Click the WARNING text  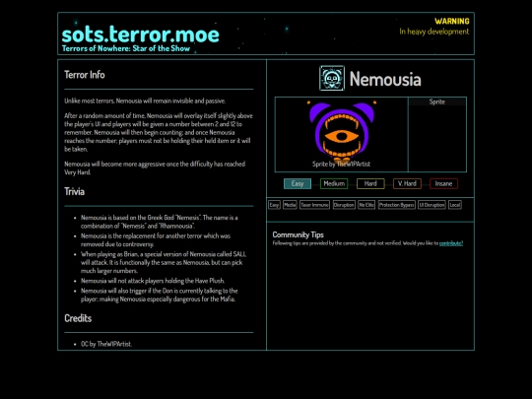click(452, 22)
